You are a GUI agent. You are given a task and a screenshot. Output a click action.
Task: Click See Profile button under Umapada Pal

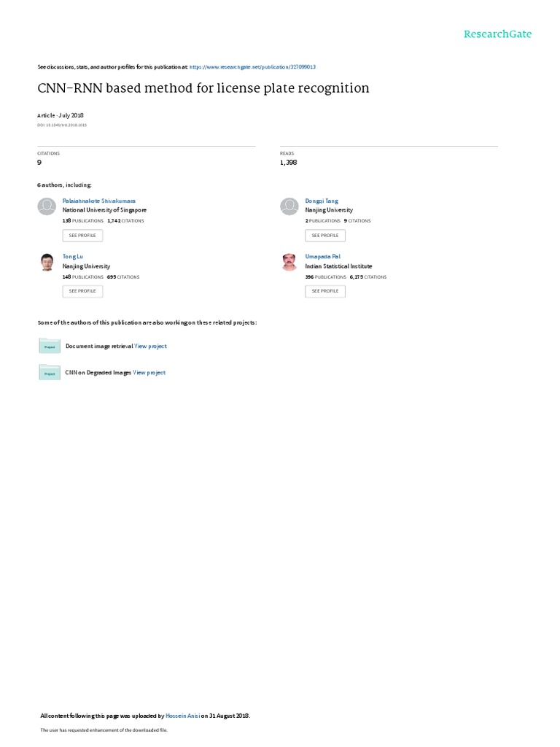tap(325, 291)
